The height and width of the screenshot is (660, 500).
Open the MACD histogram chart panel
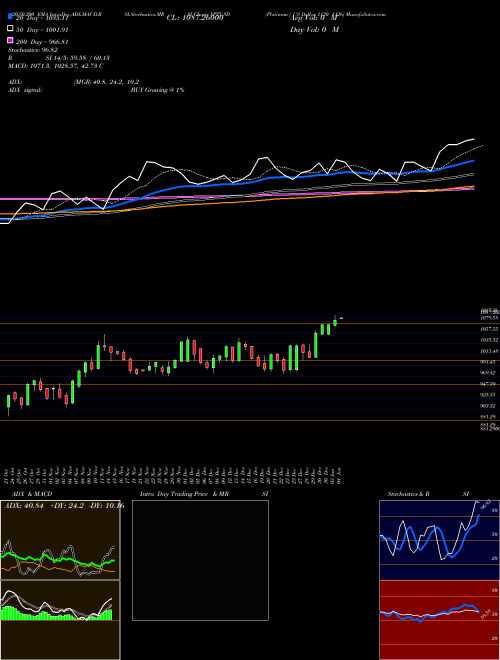point(60,620)
